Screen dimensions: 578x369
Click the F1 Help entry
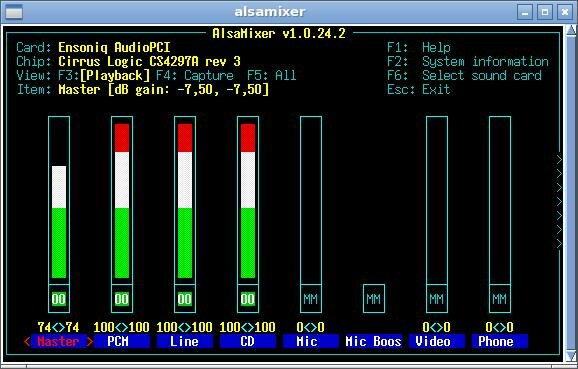[419, 48]
